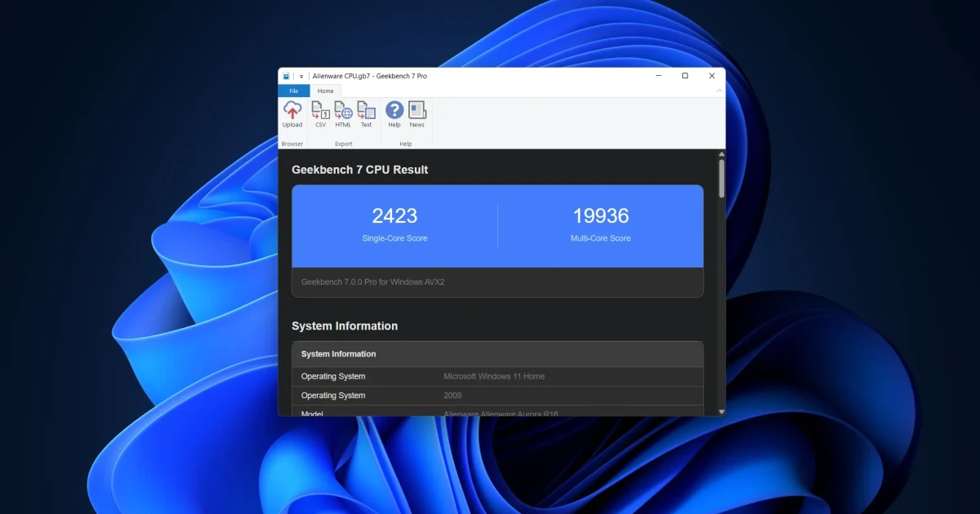The height and width of the screenshot is (514, 980).
Task: Click the scrollbar up arrow
Action: (x=721, y=154)
